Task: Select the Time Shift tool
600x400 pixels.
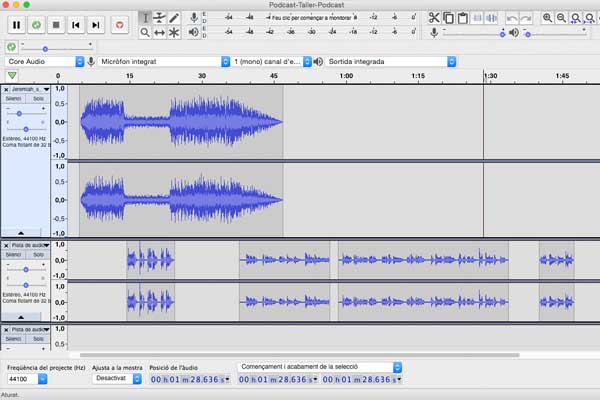Action: (x=159, y=33)
